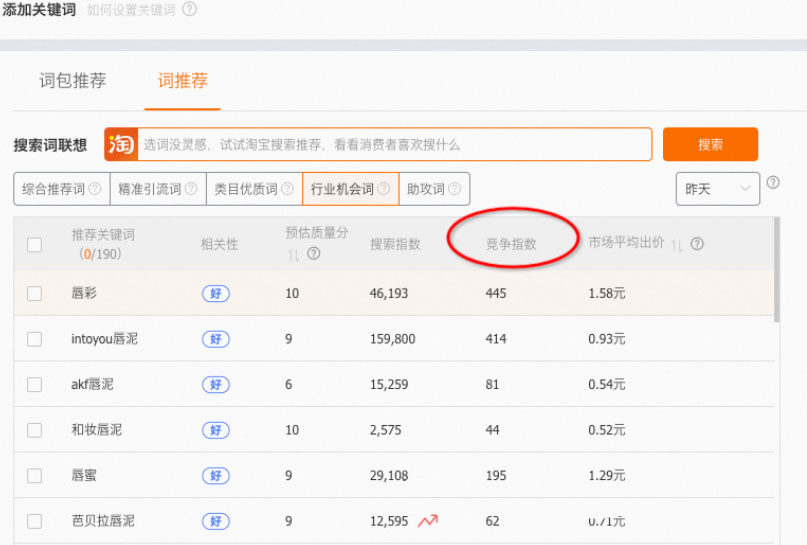
Task: Select the intoyou唇泥 row checkbox
Action: point(35,339)
